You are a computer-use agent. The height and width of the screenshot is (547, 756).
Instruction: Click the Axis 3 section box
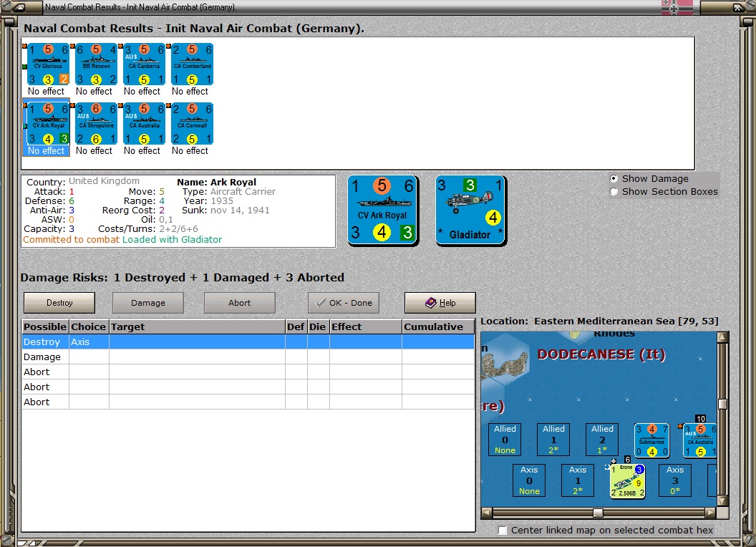(675, 480)
